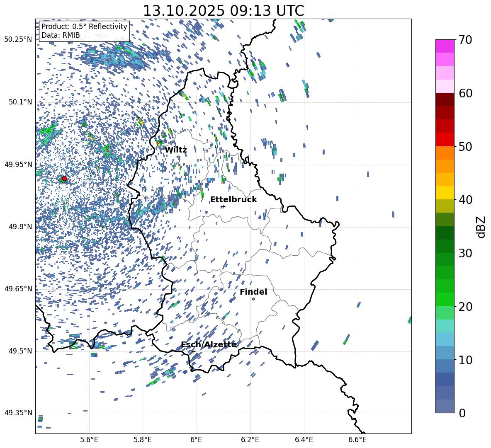
Task: Click the 49.35°N latitude tick label
Action: (18, 413)
